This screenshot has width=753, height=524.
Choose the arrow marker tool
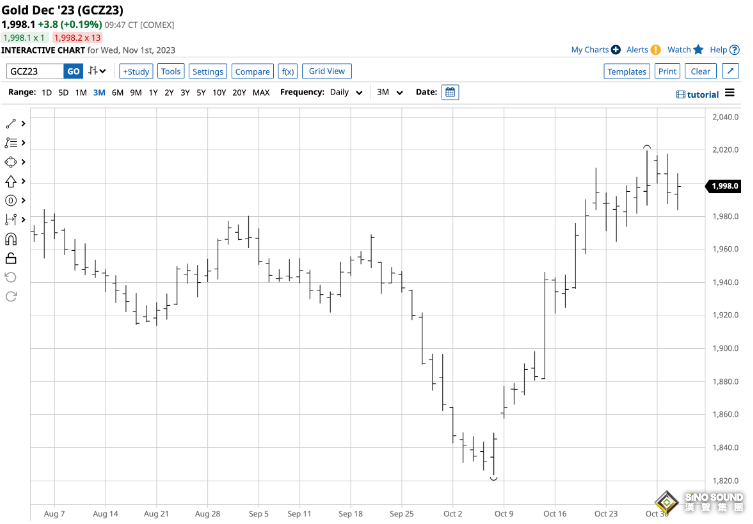11,181
